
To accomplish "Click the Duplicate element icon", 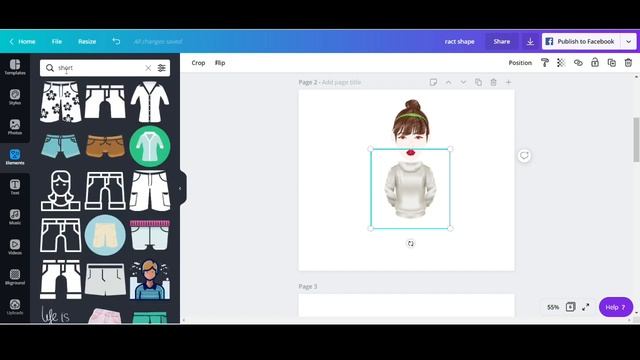I will [x=611, y=62].
